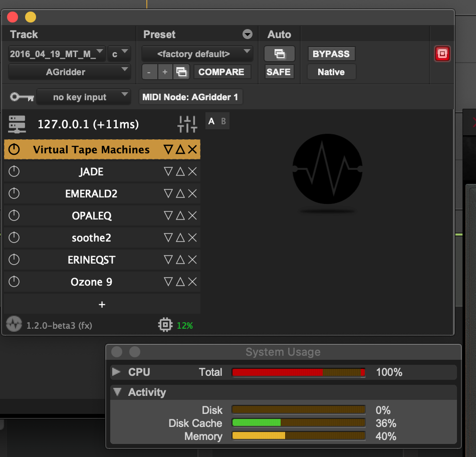Remove OPALEQ plugin
Viewport: 476px width, 457px height.
click(192, 215)
